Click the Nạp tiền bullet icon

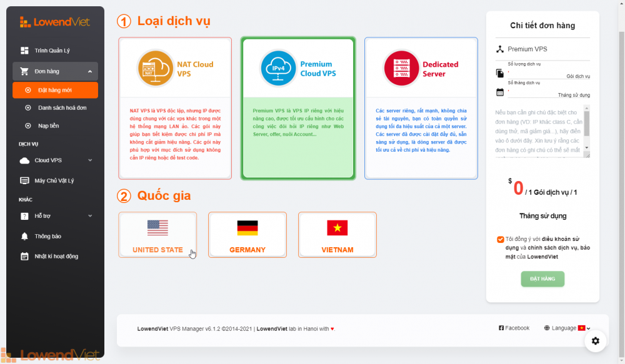[28, 126]
